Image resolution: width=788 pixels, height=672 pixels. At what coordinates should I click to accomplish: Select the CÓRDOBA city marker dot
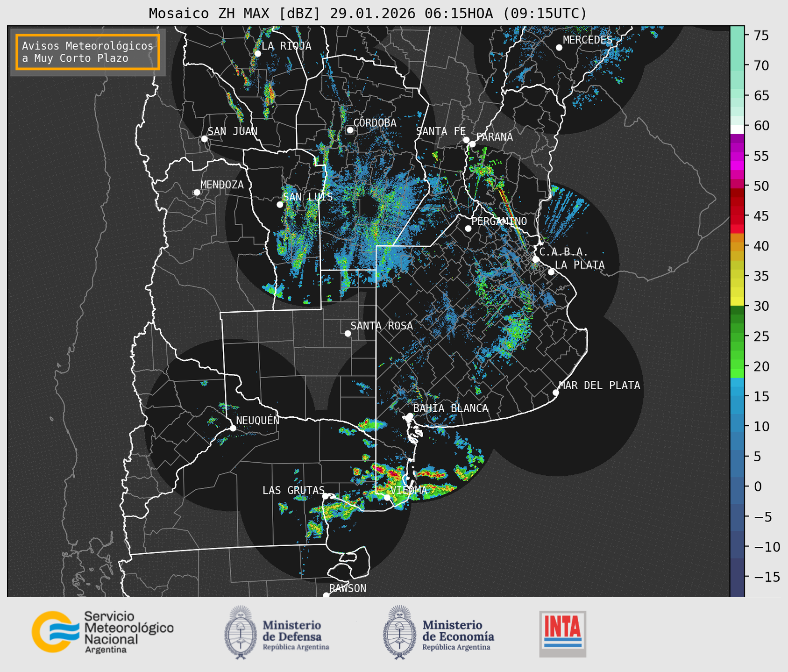350,130
